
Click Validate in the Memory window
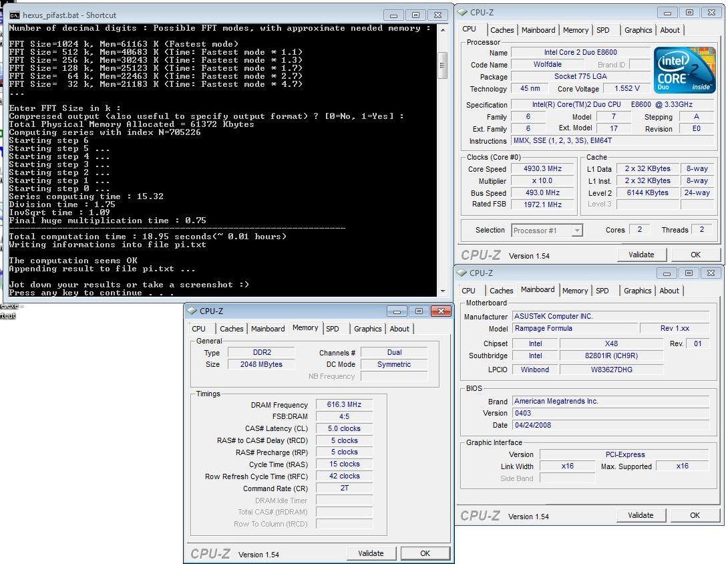click(371, 553)
